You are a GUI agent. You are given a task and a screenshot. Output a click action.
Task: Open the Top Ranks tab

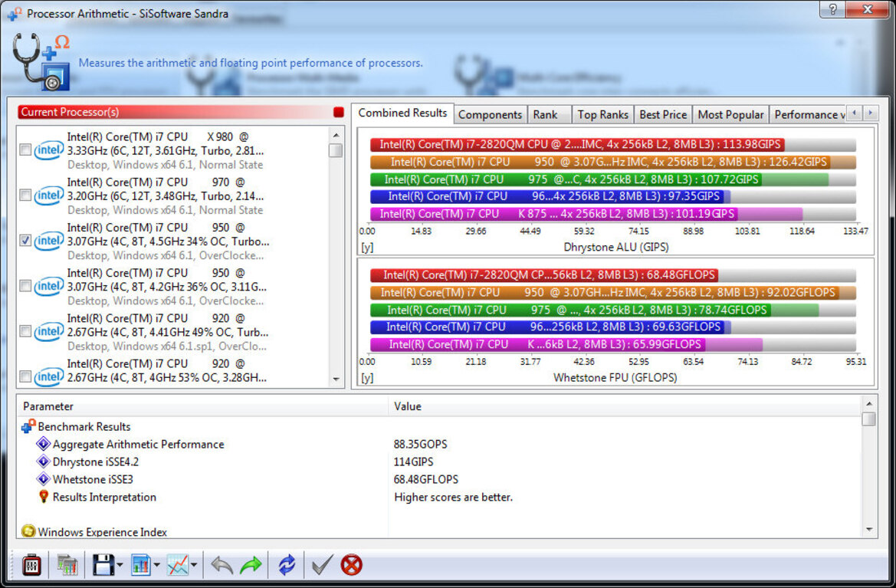click(602, 115)
